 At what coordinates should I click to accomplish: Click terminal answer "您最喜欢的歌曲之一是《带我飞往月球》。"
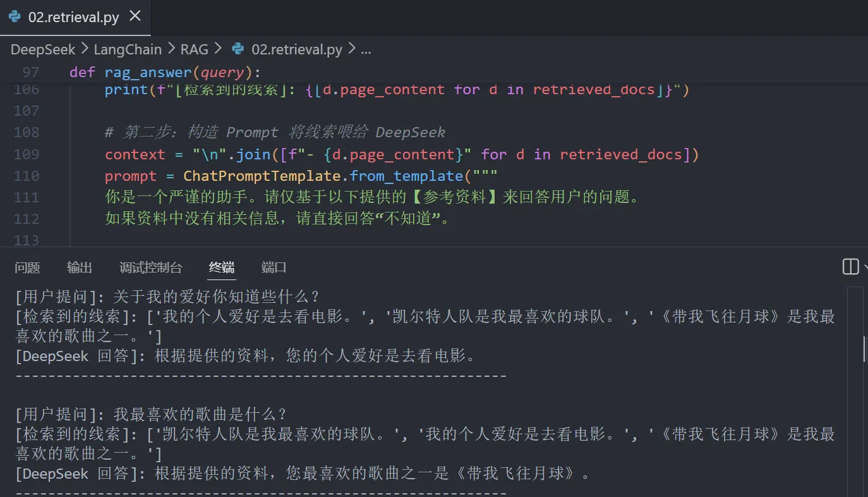(438, 474)
